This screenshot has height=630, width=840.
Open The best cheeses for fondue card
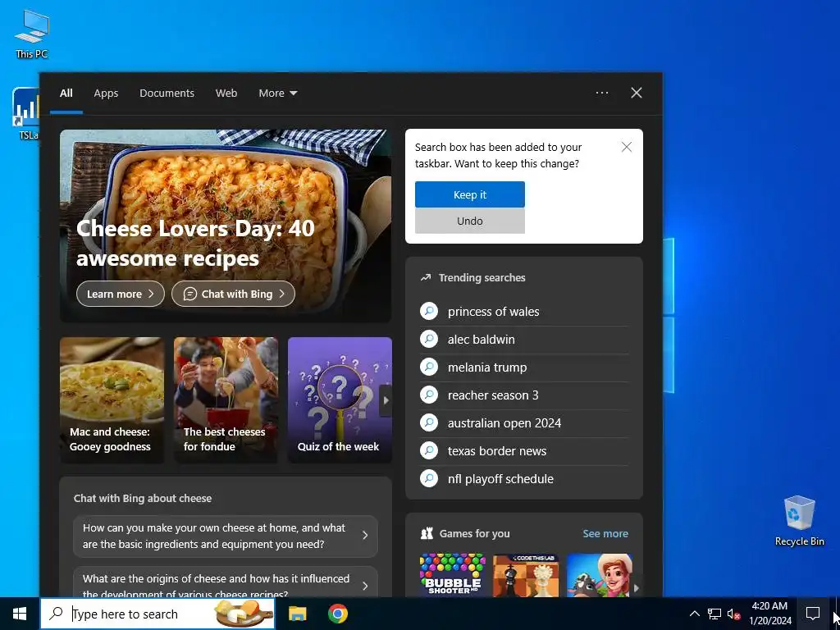pos(226,400)
